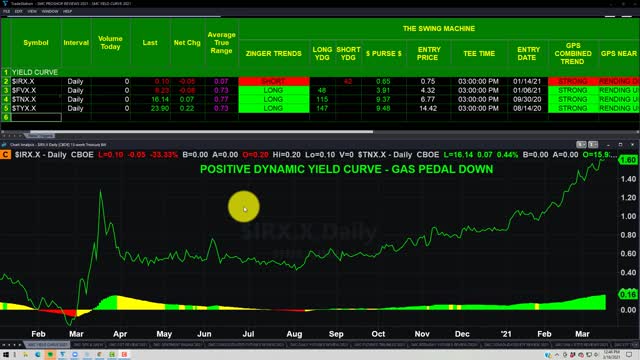Click row number 2 header
This screenshot has height=360, width=640.
(x=6, y=81)
